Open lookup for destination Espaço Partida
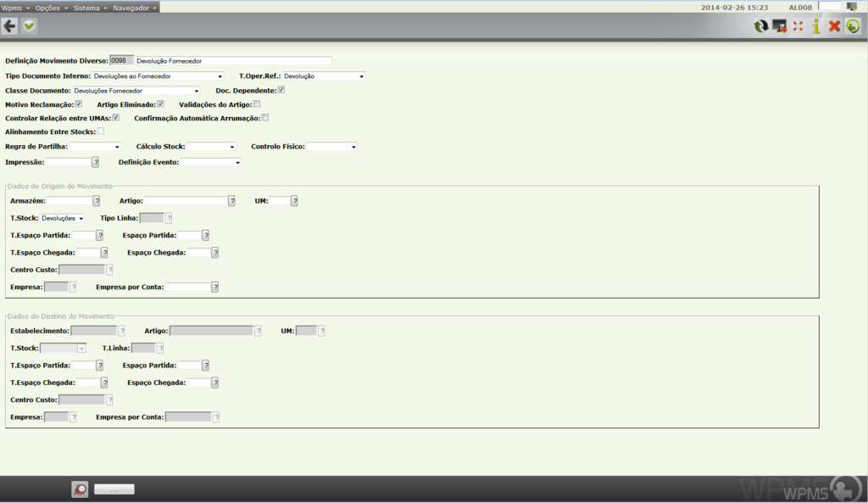 205,366
